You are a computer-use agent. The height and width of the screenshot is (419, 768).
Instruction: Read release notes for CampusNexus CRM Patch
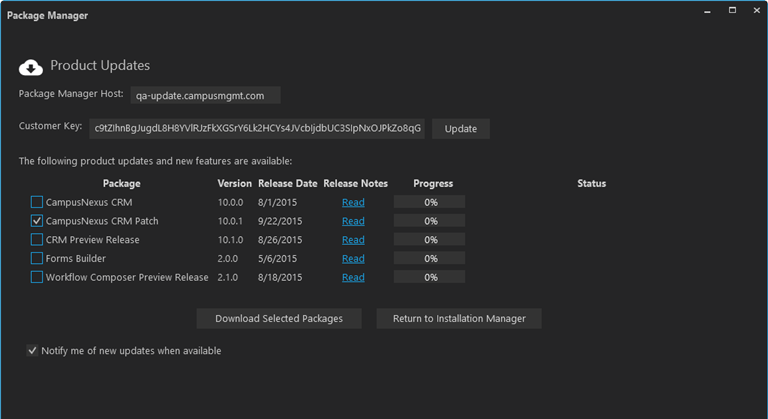click(353, 221)
